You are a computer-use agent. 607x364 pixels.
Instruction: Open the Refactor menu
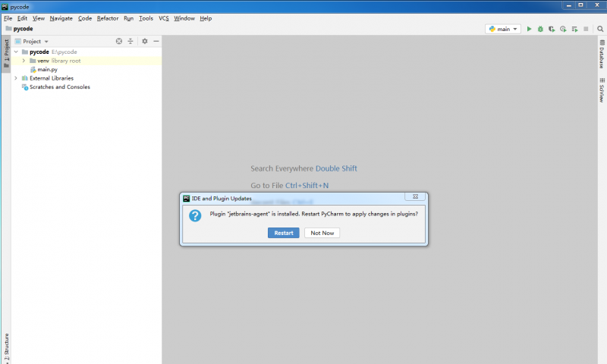[107, 18]
